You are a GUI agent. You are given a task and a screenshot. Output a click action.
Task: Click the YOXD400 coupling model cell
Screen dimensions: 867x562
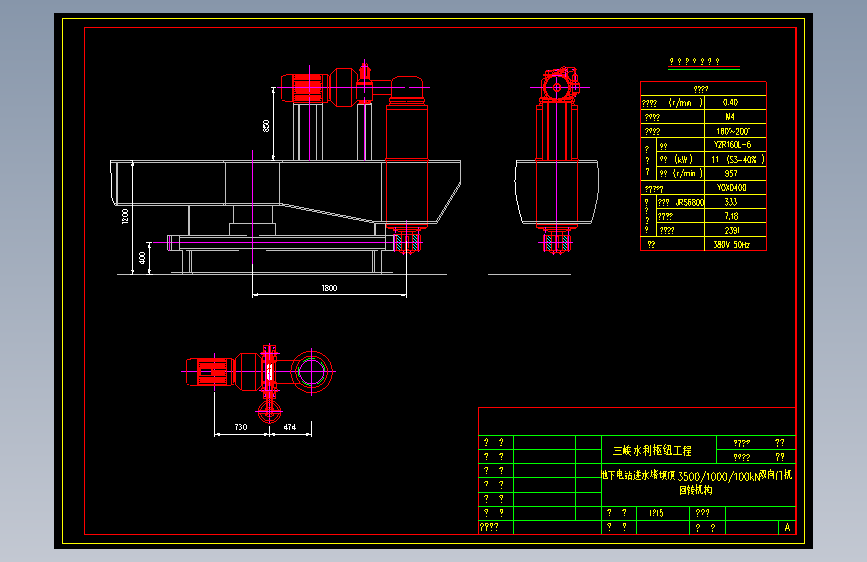(732, 188)
